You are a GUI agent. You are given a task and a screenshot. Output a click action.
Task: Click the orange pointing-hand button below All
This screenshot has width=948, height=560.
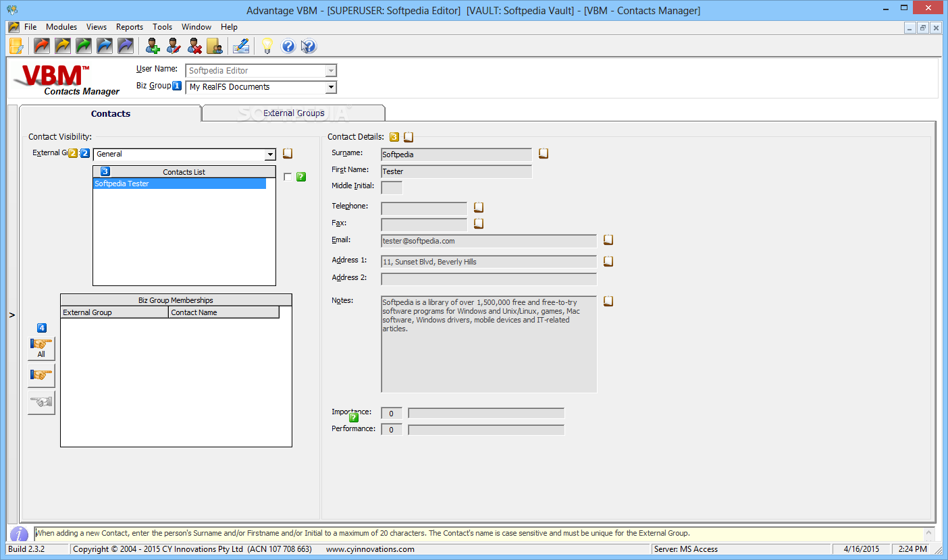41,375
